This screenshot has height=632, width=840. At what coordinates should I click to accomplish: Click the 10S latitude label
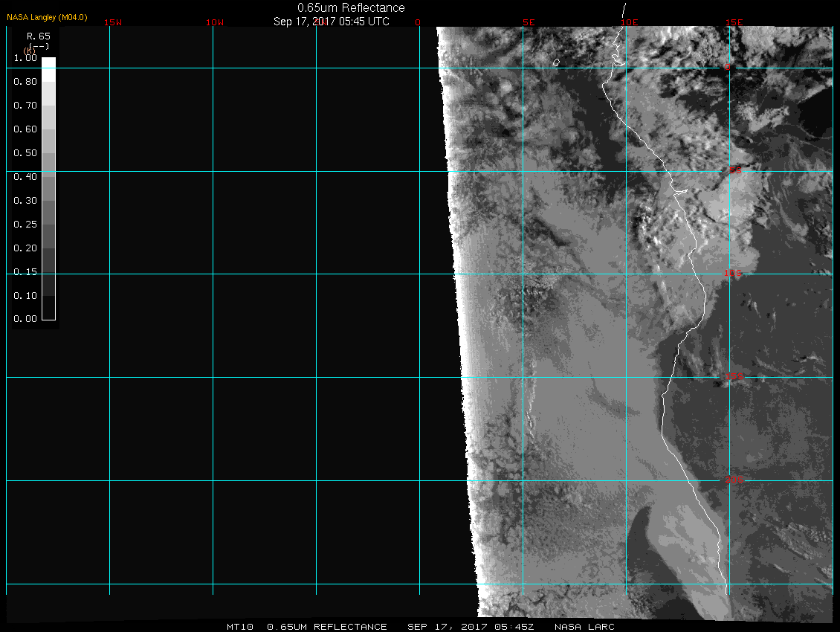pos(733,274)
